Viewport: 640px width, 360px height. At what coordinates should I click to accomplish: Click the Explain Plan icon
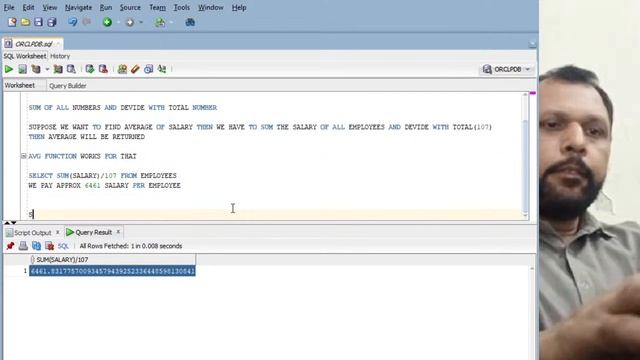[x=36, y=69]
